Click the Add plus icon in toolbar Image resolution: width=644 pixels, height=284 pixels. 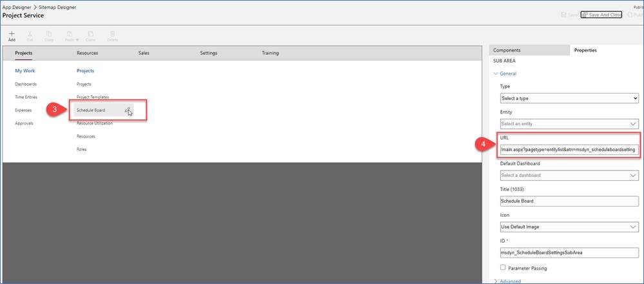(12, 33)
